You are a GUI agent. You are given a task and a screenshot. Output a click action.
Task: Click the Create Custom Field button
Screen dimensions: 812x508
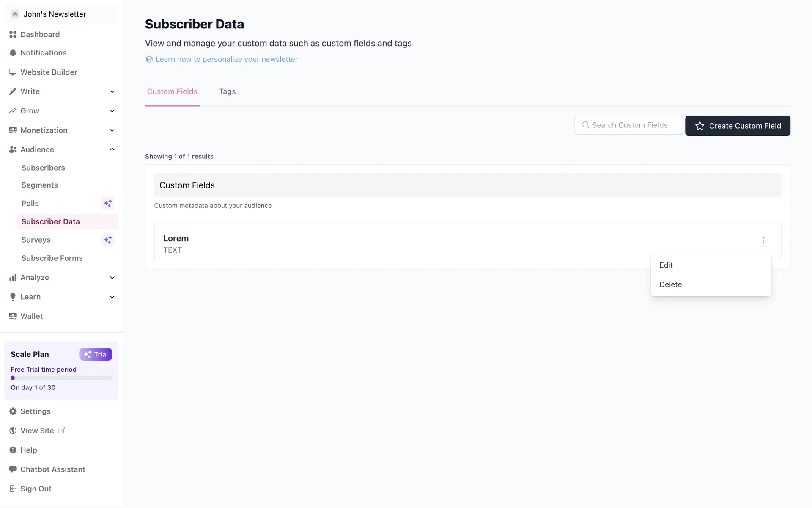coord(738,126)
